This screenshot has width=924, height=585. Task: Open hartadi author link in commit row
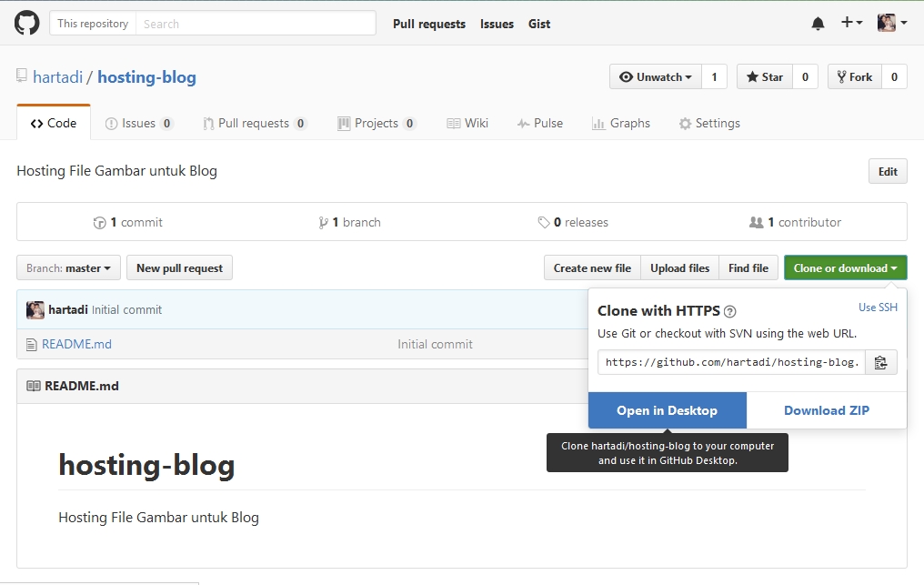tap(68, 309)
